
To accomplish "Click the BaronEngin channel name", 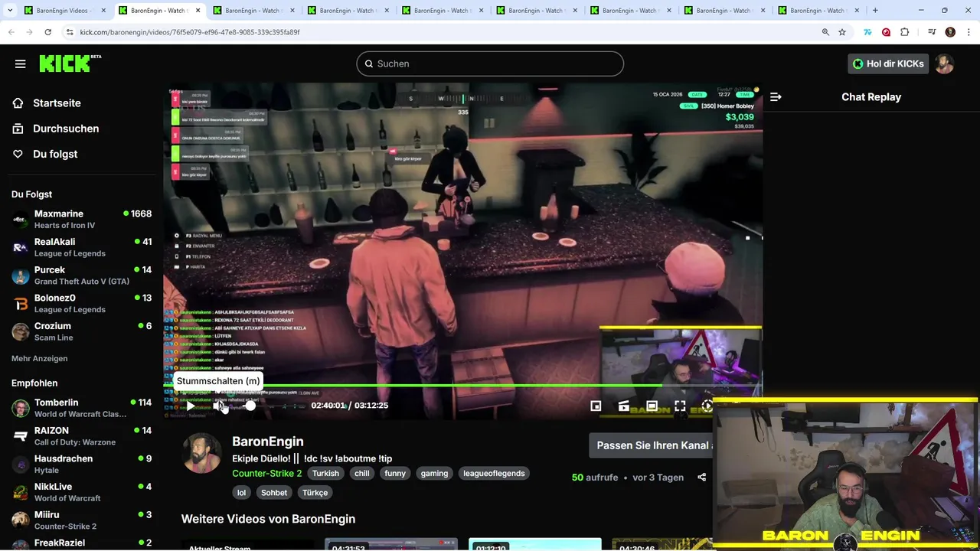I will pos(268,442).
